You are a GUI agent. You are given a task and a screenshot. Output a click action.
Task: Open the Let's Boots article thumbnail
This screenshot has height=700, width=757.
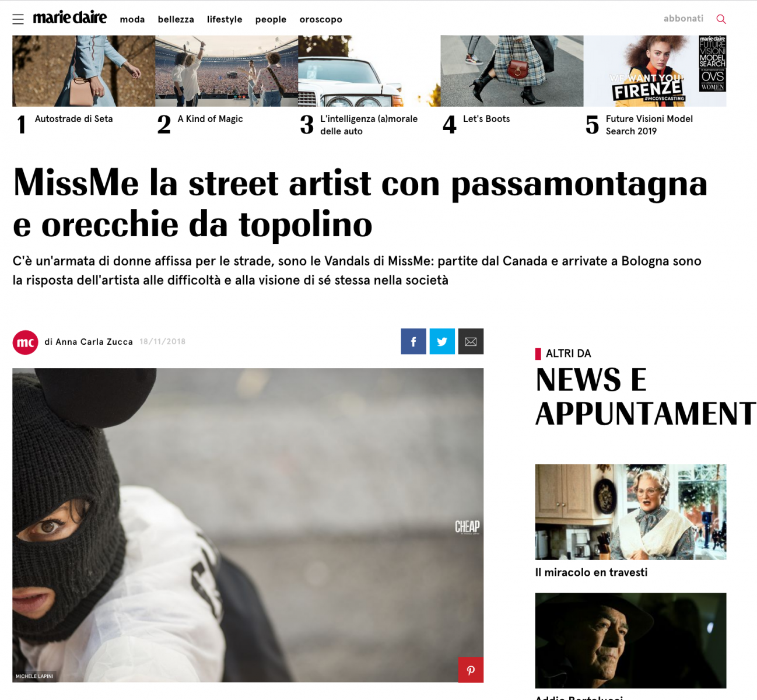[x=511, y=71]
